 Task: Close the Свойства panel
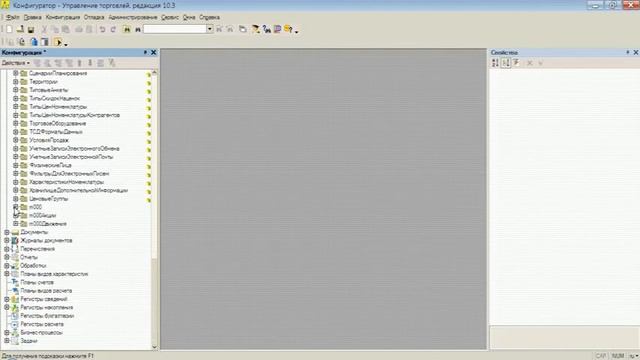click(636, 52)
